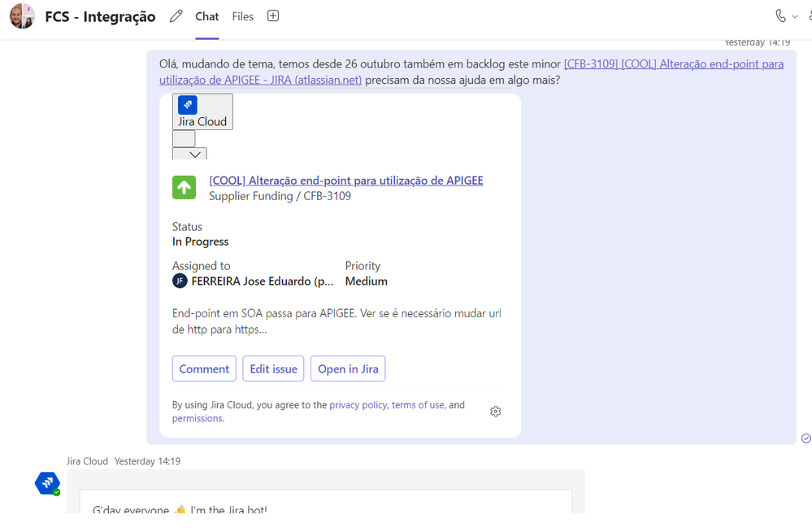Click the Edit issue button
Screen dimensions: 812x528
pyautogui.click(x=273, y=369)
